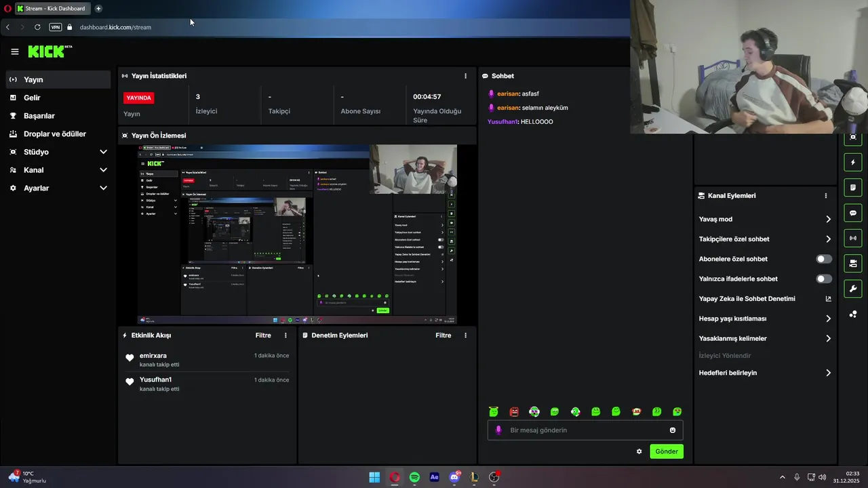
Task: Select Droplar ve ödüller in sidebar
Action: (x=58, y=134)
